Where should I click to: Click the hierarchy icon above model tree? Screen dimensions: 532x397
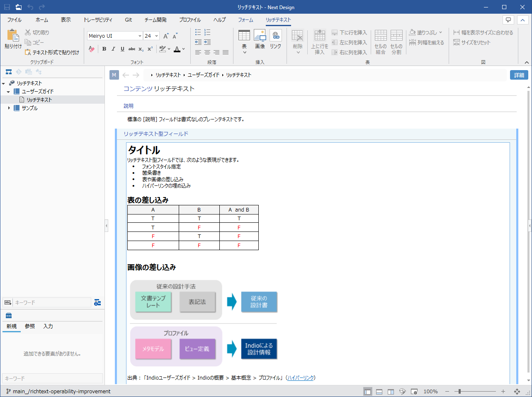click(9, 72)
